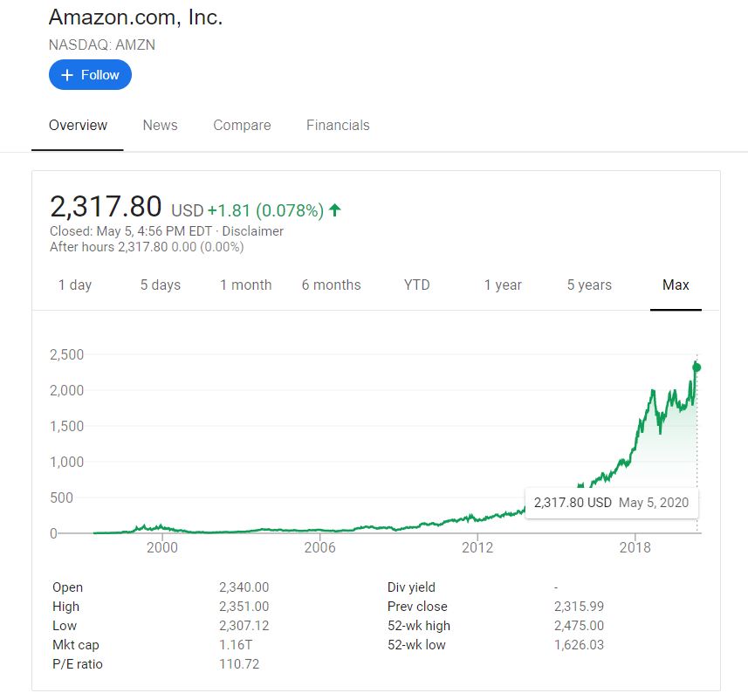
Task: Open the Disclaimer link
Action: click(252, 231)
